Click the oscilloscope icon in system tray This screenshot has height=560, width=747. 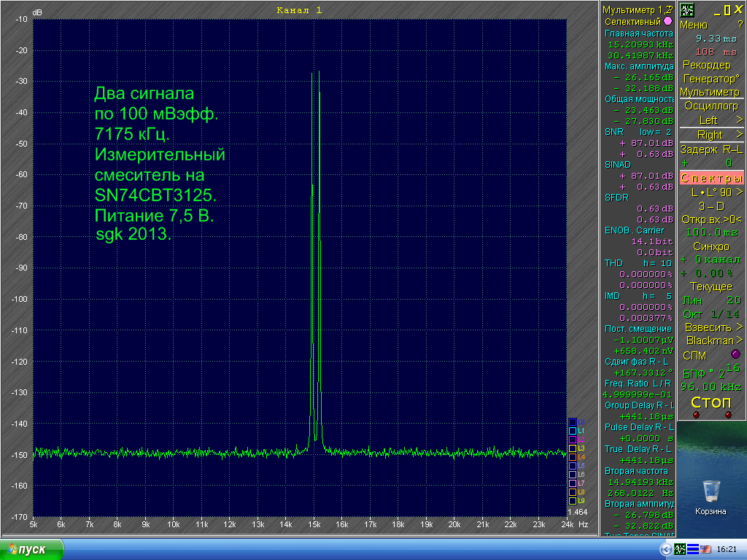tap(678, 548)
